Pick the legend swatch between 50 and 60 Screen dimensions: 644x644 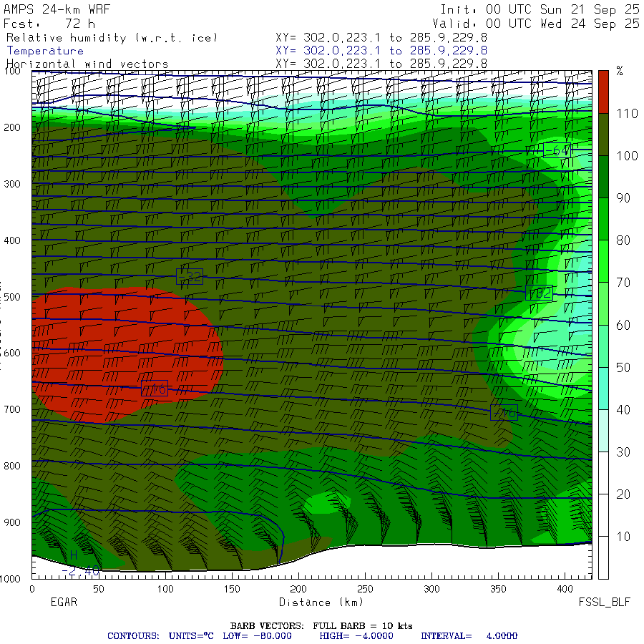(x=603, y=346)
